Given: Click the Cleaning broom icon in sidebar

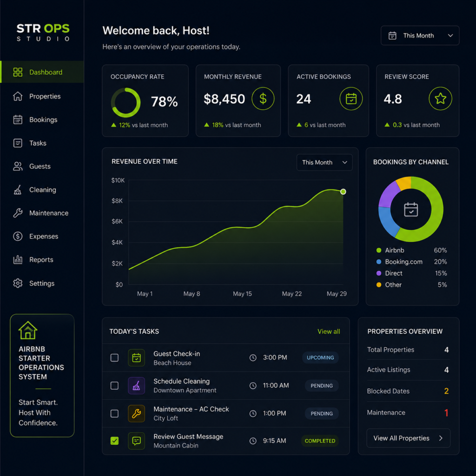Looking at the screenshot, I should coord(18,190).
